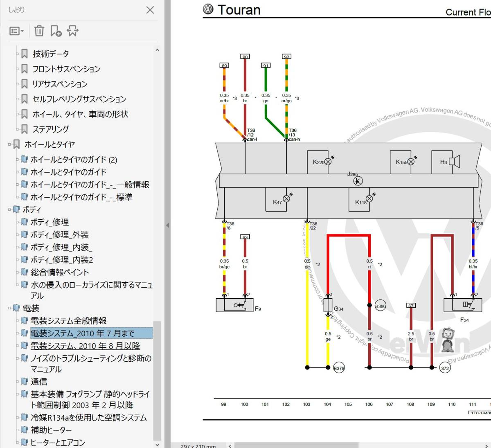Screen dimensions: 491x448
Task: Expand the ボディ_修理 tree node
Action: coord(18,222)
